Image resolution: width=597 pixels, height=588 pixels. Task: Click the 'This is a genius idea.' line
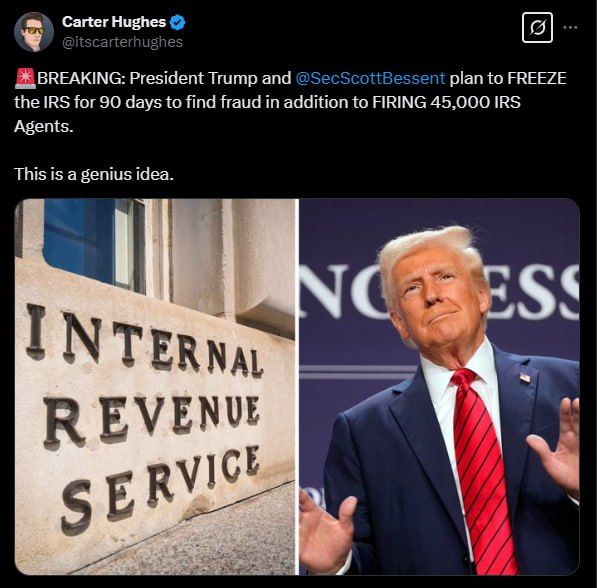point(94,174)
